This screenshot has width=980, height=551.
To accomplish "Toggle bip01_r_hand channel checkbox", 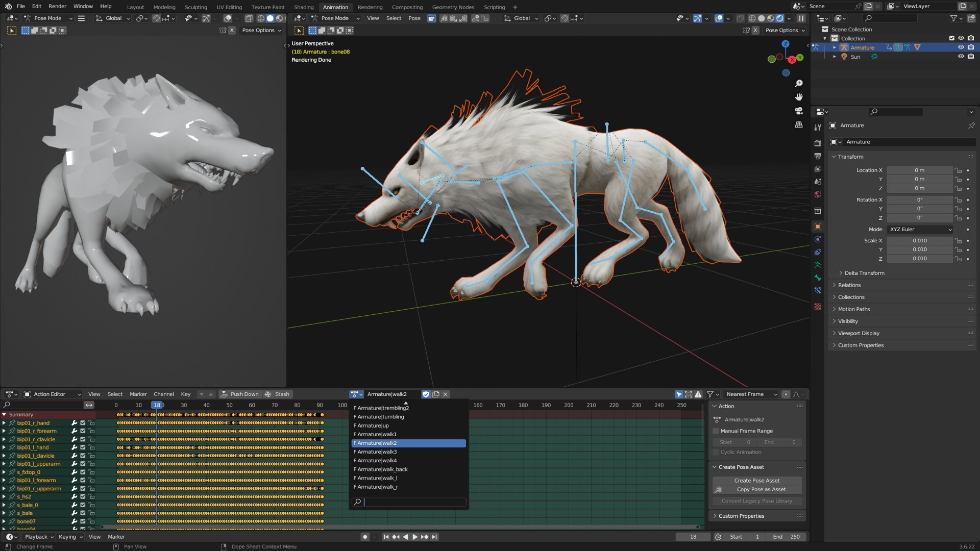I will (83, 423).
